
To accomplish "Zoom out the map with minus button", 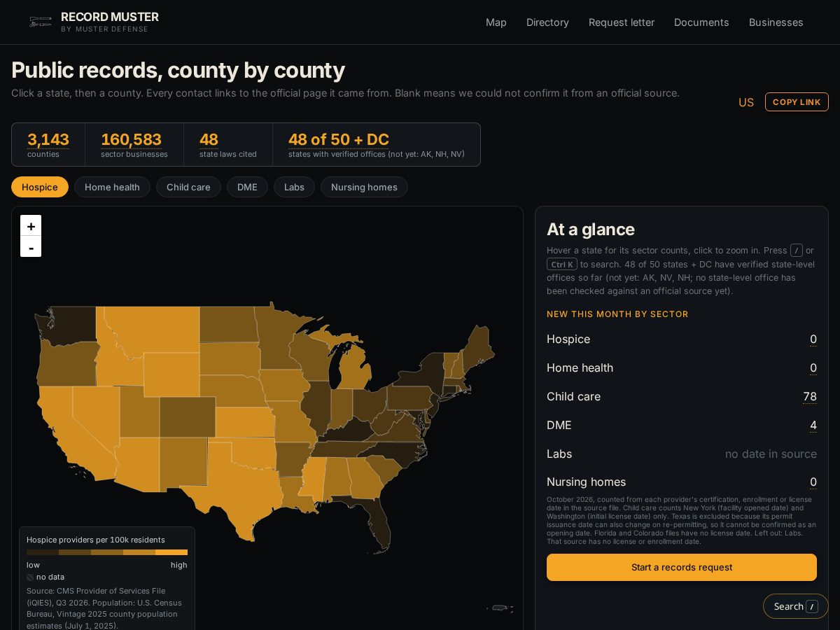I will point(31,246).
